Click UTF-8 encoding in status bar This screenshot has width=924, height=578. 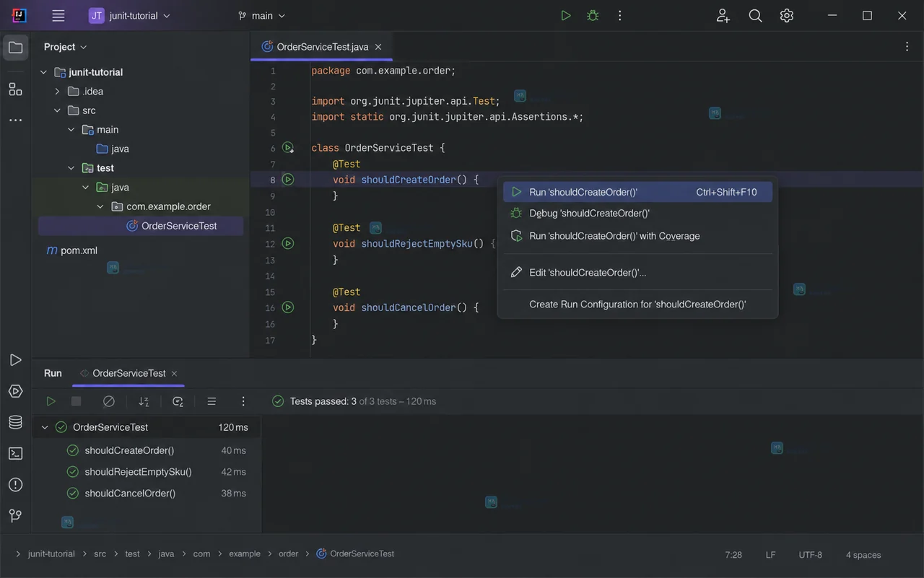(x=810, y=555)
